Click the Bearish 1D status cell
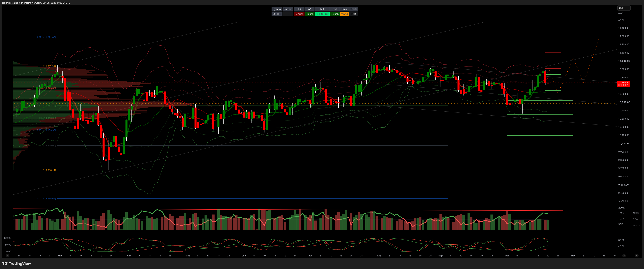This screenshot has width=644, height=269. click(x=299, y=14)
